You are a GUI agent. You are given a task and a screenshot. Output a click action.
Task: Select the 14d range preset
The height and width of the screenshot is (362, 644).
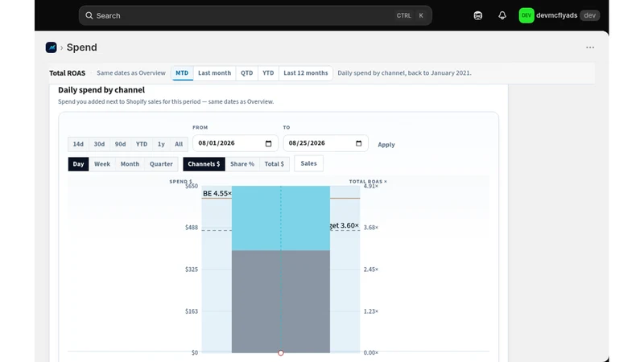pyautogui.click(x=78, y=144)
